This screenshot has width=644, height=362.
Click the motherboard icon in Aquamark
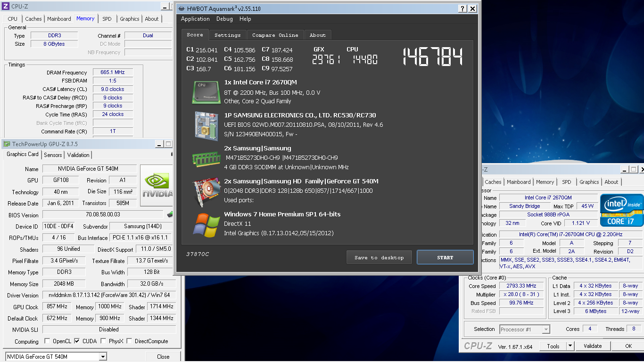click(x=206, y=125)
